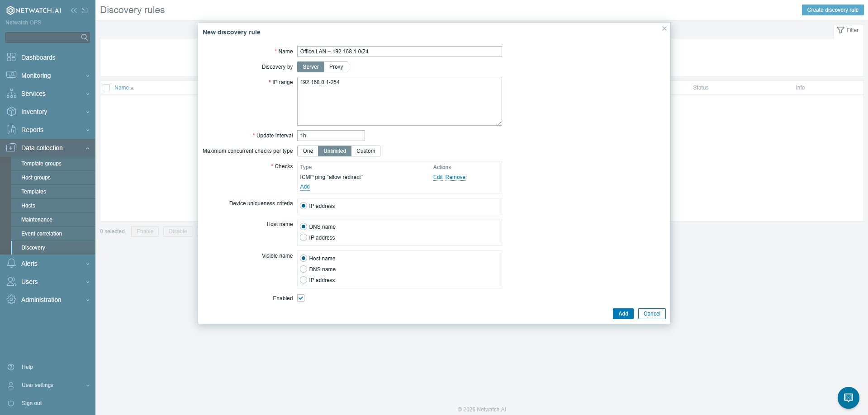The image size is (868, 415).
Task: Click the Administration gear icon
Action: [11, 300]
